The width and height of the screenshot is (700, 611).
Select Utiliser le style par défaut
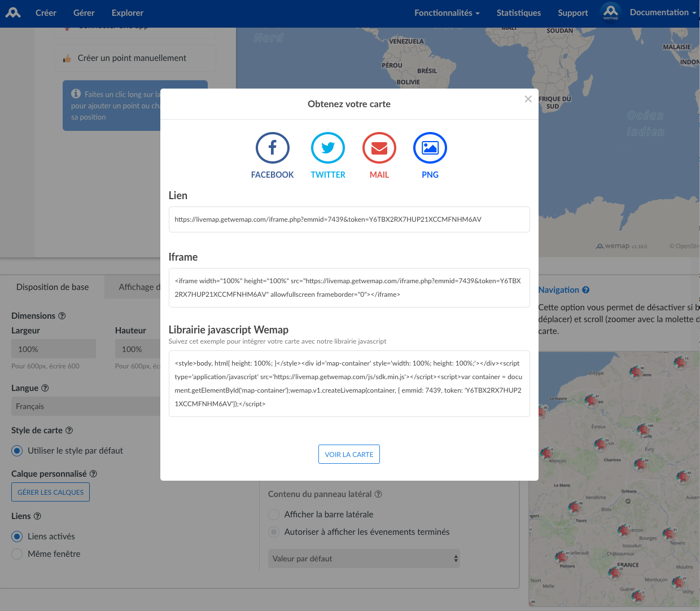pyautogui.click(x=17, y=451)
